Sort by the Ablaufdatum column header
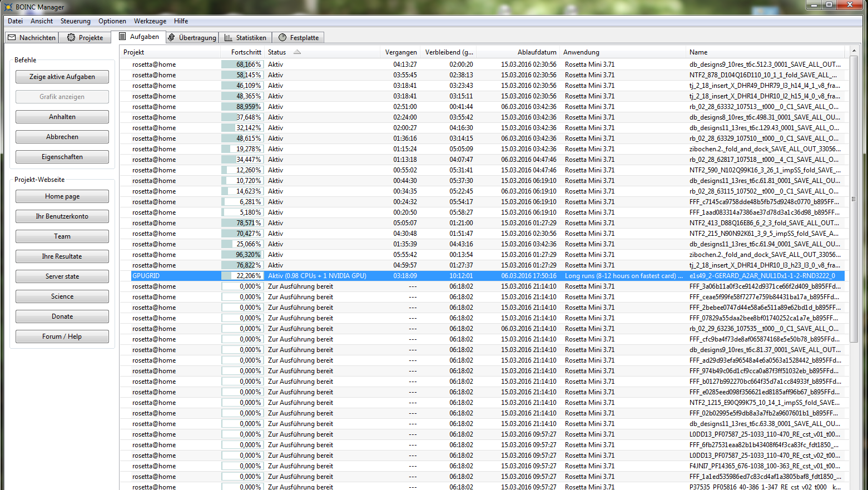This screenshot has height=490, width=868. coord(518,52)
